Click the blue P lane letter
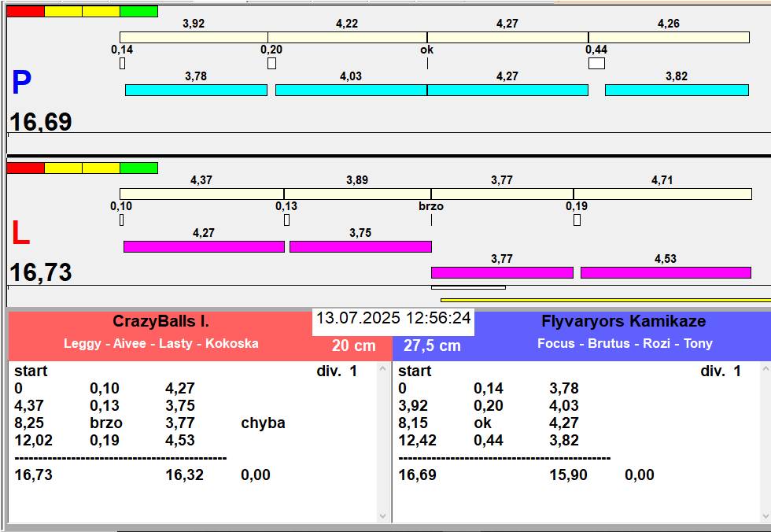 tap(21, 83)
